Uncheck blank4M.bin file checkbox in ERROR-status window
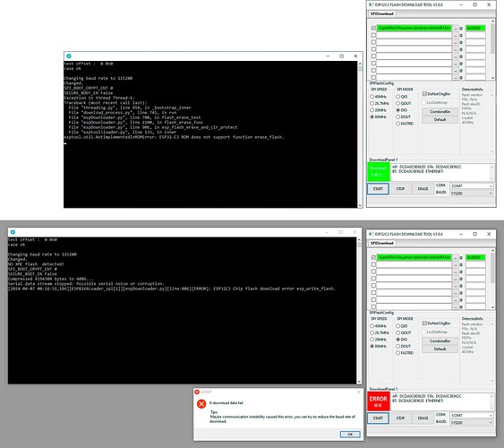This screenshot has height=448, width=504. pos(373,258)
